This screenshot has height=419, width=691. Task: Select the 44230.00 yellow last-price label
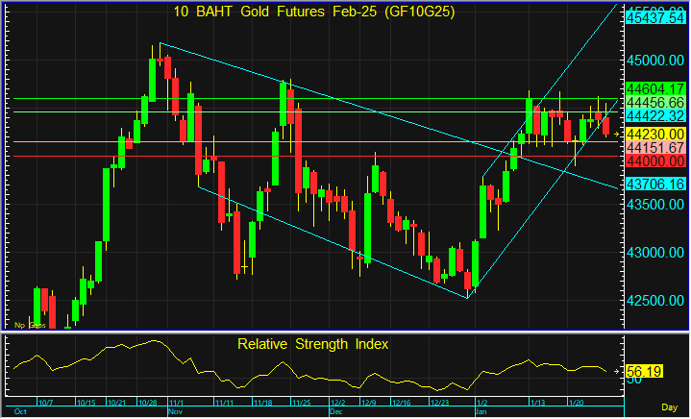655,133
